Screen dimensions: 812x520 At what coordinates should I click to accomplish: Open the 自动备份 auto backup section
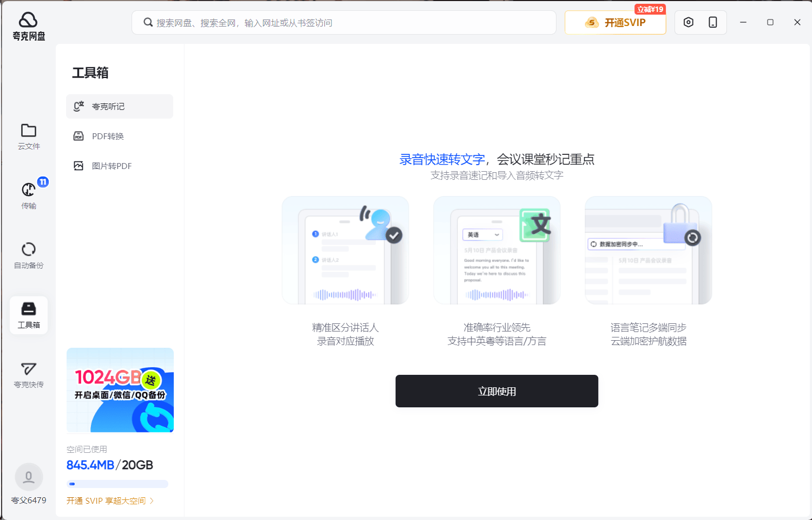[29, 256]
